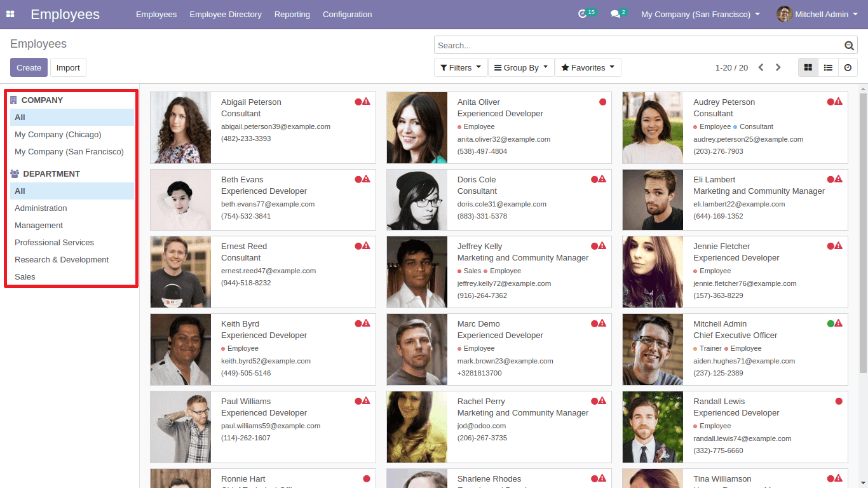
Task: Open Abigail Peterson's photo thumbnail
Action: (x=180, y=128)
